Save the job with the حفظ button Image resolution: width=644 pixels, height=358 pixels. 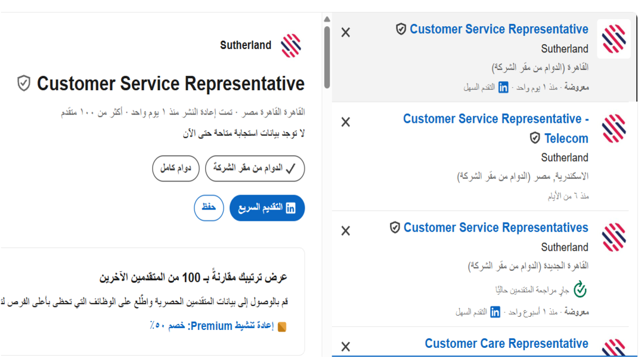[209, 208]
